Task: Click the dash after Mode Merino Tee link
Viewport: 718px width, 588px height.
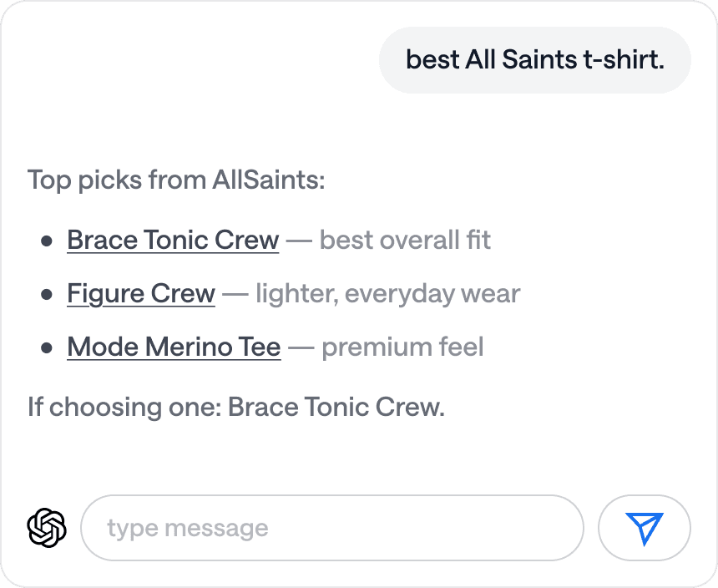Action: pos(301,347)
